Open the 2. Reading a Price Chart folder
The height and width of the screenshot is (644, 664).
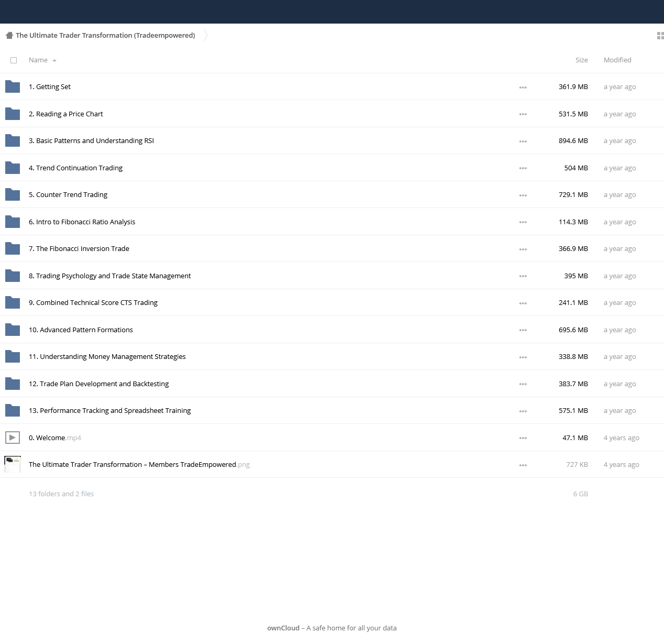(x=66, y=114)
